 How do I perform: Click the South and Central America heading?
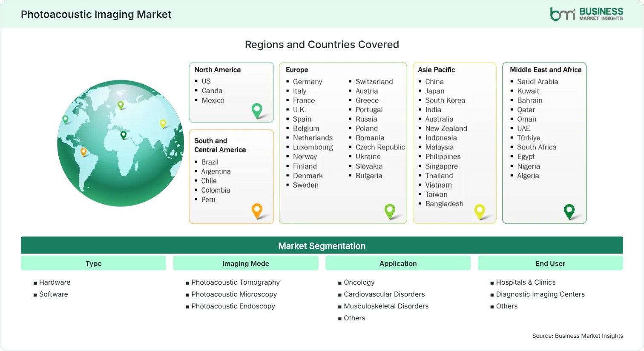coord(220,145)
